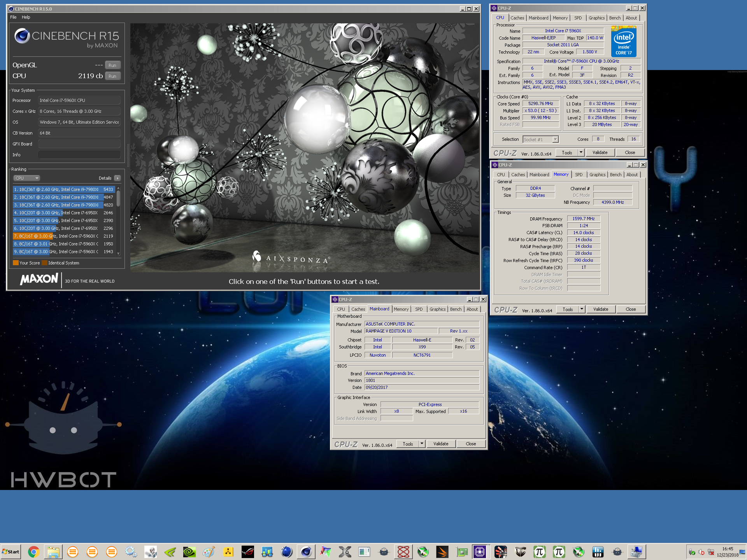
Task: Open the Socket #1 Selection dropdown
Action: point(541,139)
